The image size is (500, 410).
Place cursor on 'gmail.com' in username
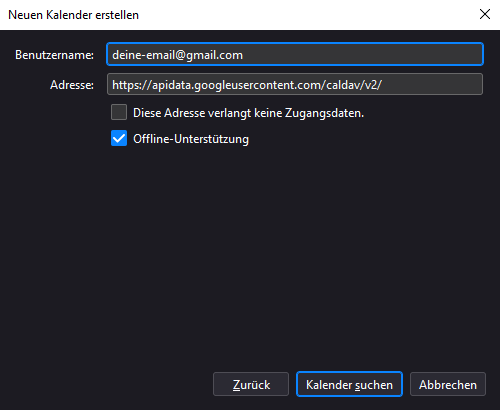[214, 55]
